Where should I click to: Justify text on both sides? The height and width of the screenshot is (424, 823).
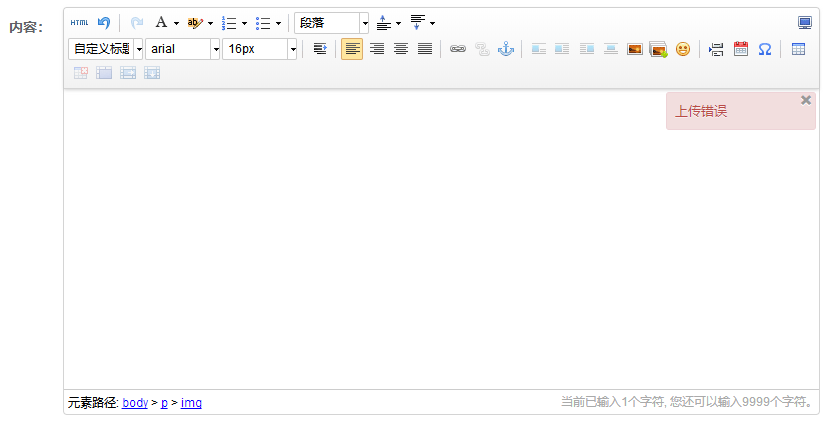point(425,49)
